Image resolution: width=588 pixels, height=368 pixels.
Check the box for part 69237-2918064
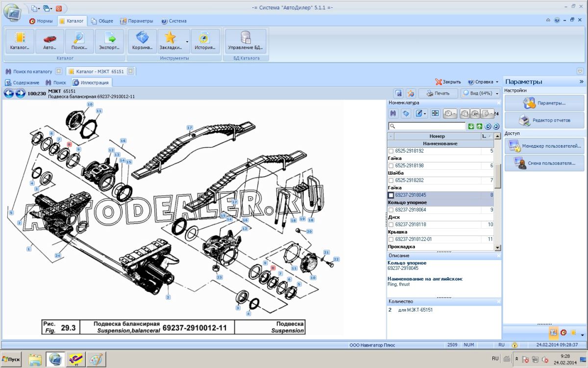click(391, 210)
